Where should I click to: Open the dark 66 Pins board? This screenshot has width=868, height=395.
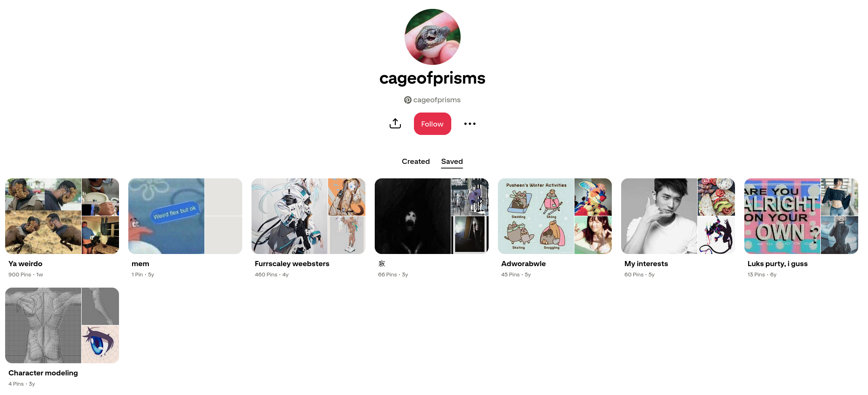click(432, 216)
